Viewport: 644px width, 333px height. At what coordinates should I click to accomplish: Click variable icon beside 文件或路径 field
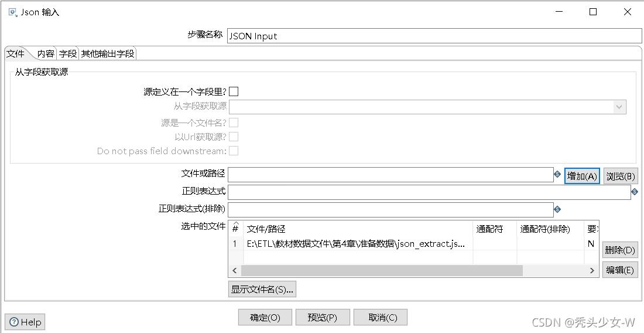pos(557,174)
